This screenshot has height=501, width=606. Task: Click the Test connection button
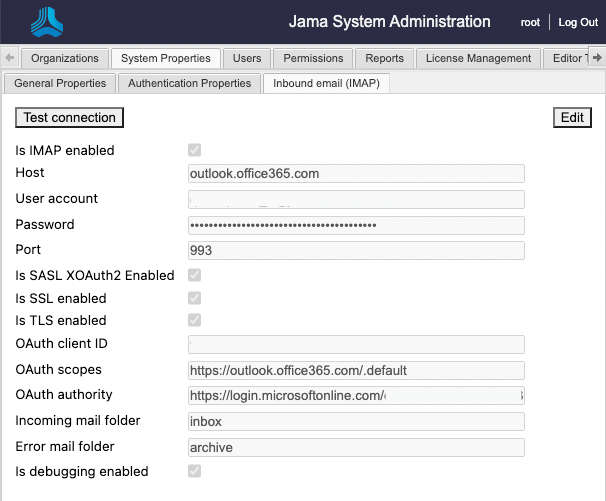click(x=70, y=118)
